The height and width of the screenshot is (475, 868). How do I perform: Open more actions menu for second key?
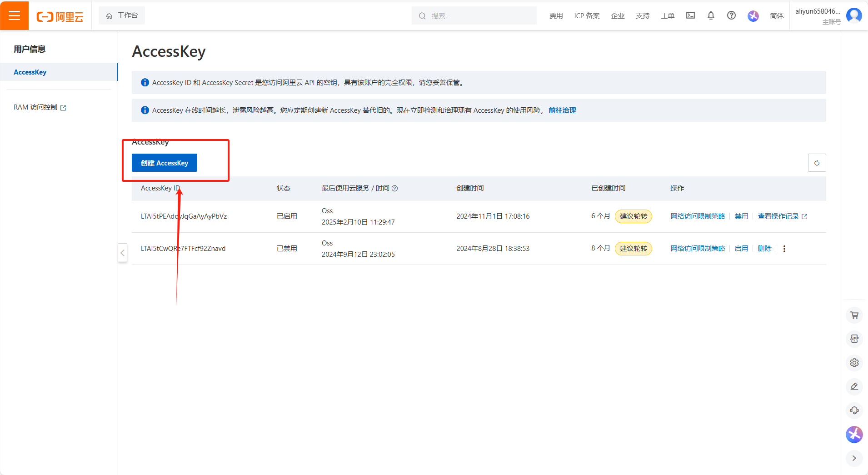click(x=784, y=249)
